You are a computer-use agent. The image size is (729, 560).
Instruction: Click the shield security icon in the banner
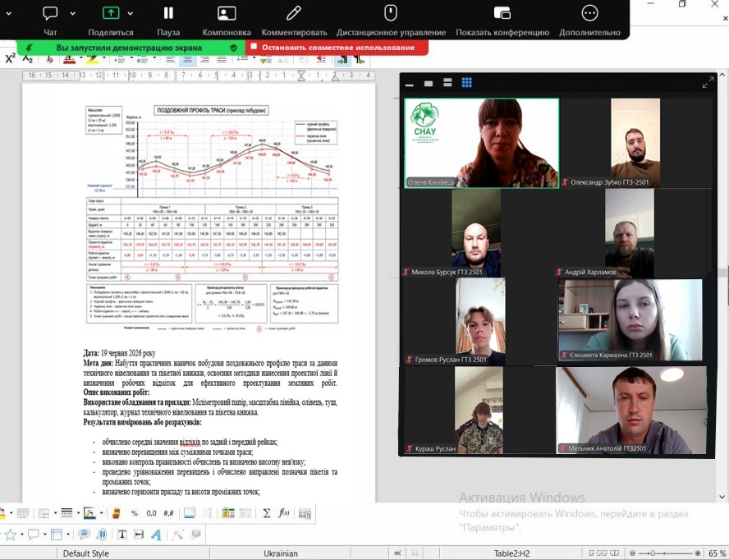234,48
